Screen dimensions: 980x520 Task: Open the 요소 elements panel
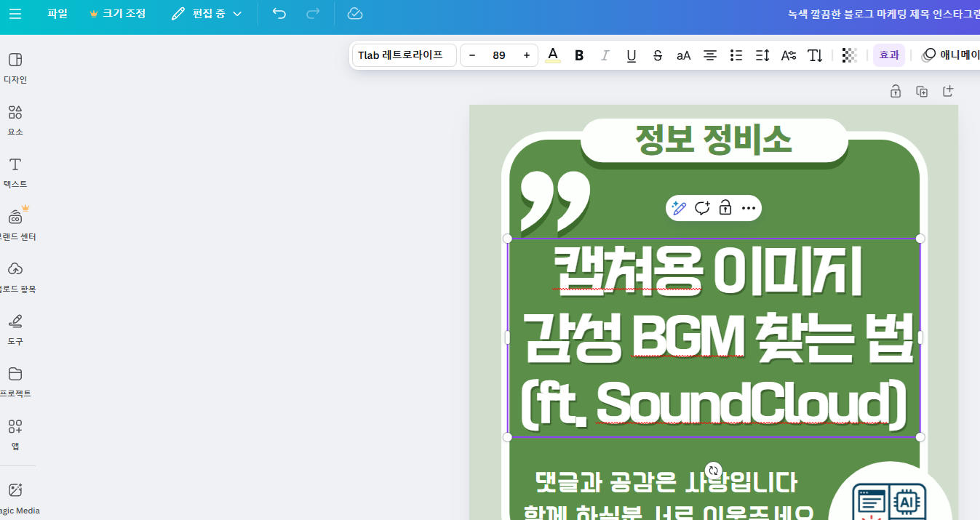click(15, 120)
